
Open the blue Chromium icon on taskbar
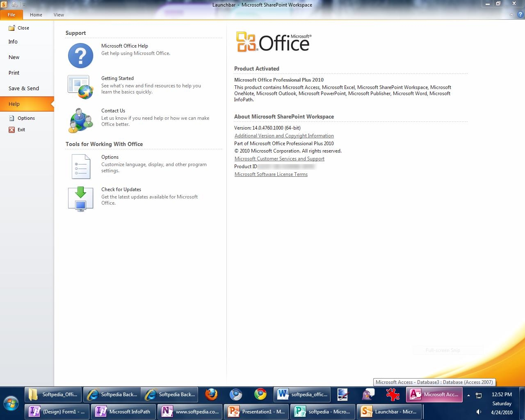236,395
